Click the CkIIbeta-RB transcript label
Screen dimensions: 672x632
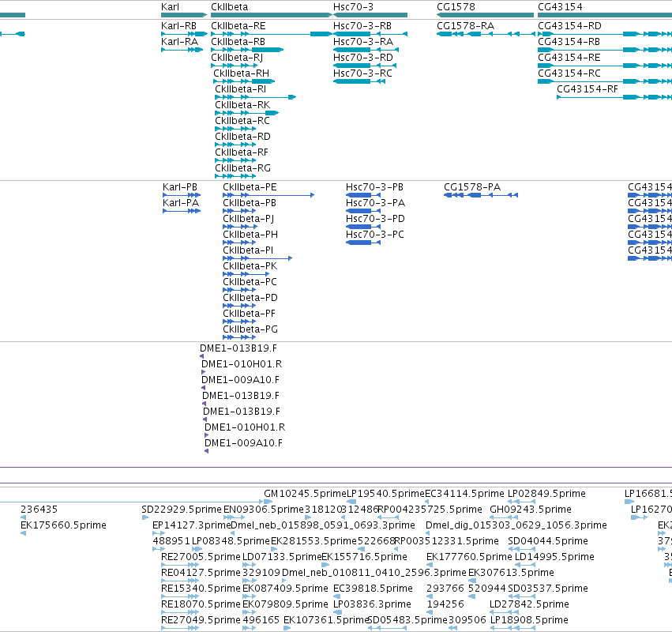coord(238,42)
